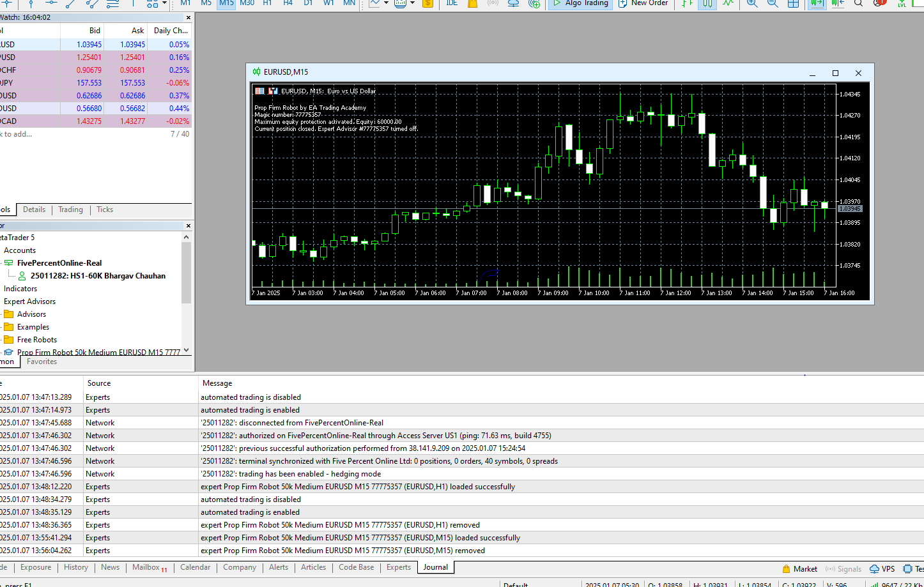The height and width of the screenshot is (587, 924).
Task: Click Navigator scrollbar down arrow
Action: pos(187,349)
